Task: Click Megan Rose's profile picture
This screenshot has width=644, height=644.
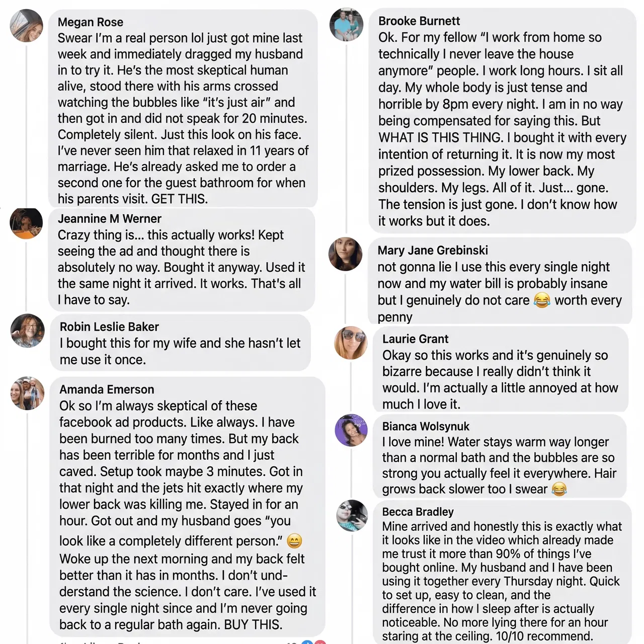Action: click(x=27, y=26)
